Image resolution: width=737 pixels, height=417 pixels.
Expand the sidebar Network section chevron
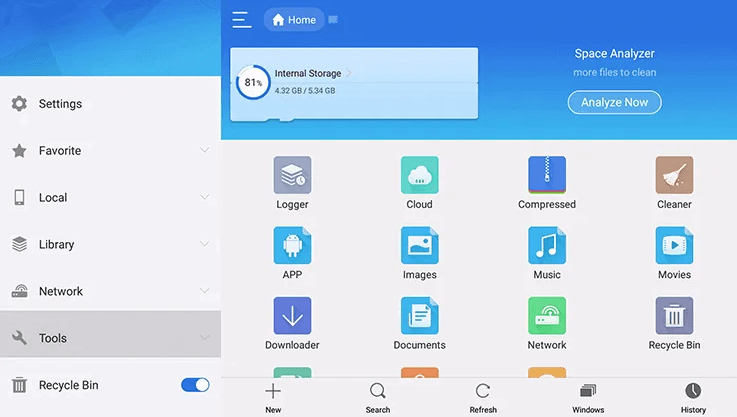204,291
